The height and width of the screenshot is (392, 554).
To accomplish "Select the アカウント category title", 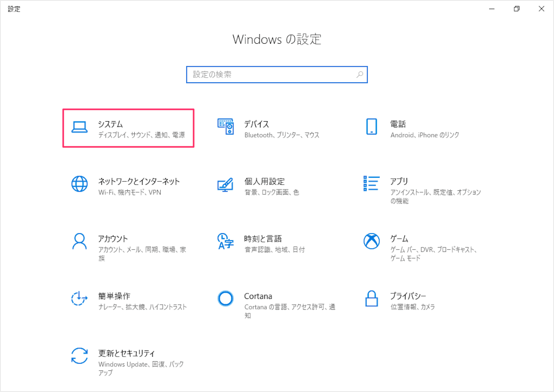I will (113, 238).
